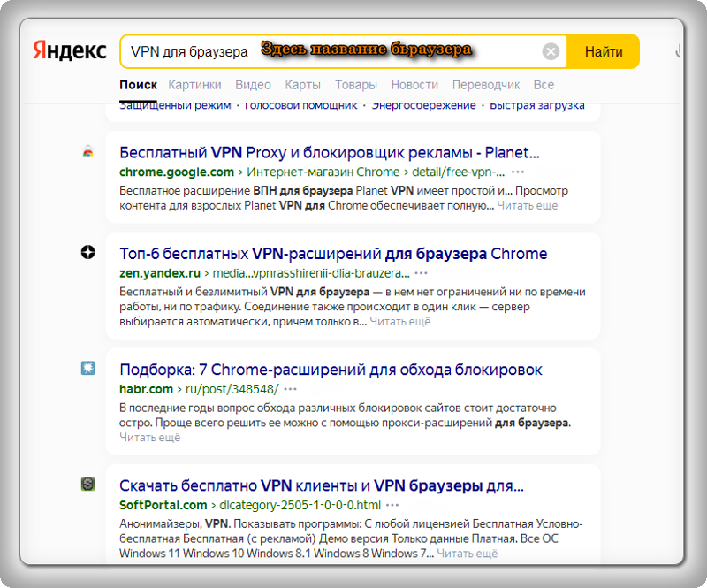Click the zen.yandex.ru result favicon
This screenshot has width=707, height=588.
[x=87, y=252]
